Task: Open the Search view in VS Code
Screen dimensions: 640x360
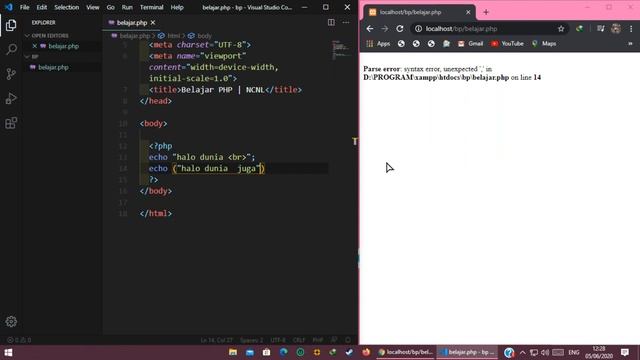Action: 11,49
